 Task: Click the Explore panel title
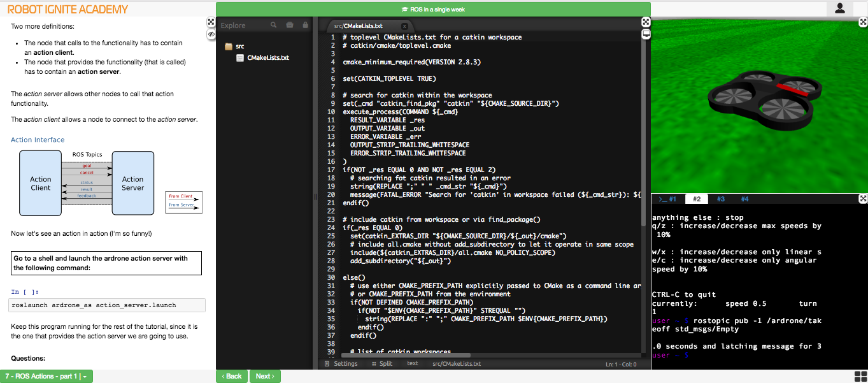(233, 25)
